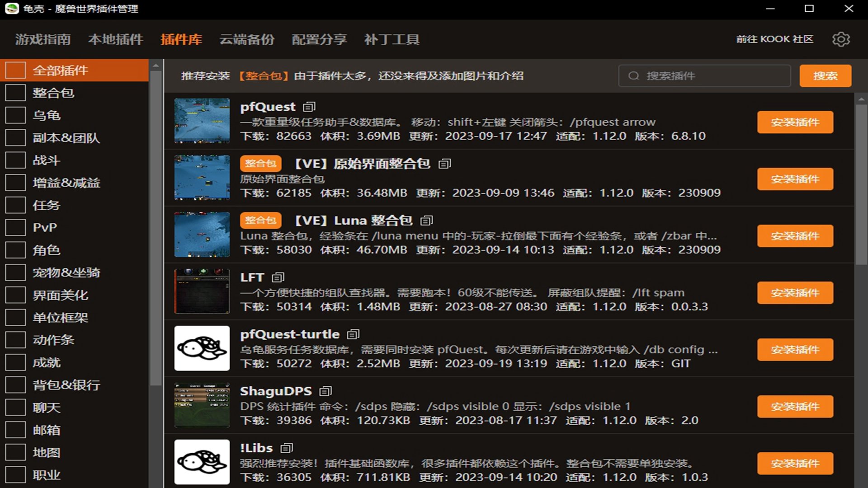The width and height of the screenshot is (868, 488).
Task: Open the 云端备份 tab
Action: coord(247,40)
